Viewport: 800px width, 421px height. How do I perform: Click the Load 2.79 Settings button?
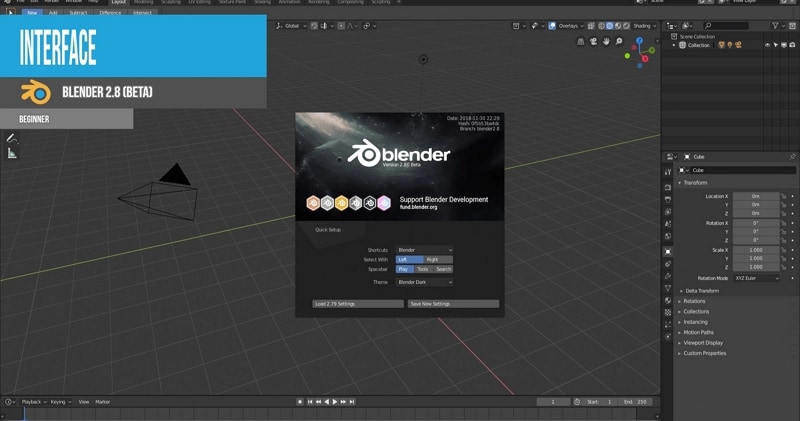(x=358, y=304)
